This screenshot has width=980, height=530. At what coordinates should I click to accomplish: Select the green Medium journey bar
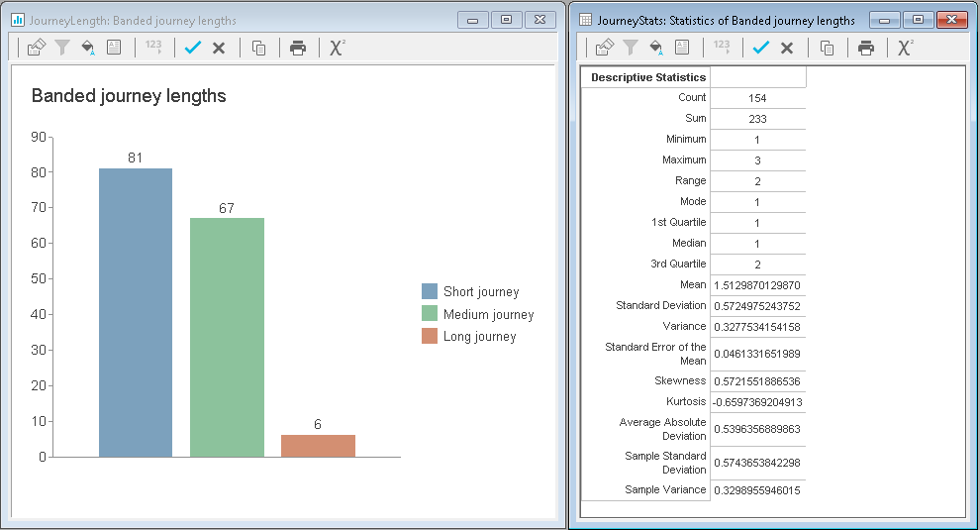click(x=227, y=337)
